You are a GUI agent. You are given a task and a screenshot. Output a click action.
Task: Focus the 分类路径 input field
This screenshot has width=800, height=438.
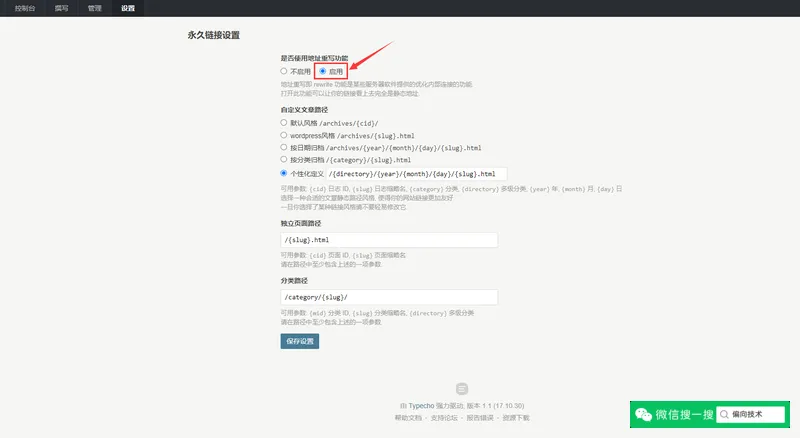point(389,297)
